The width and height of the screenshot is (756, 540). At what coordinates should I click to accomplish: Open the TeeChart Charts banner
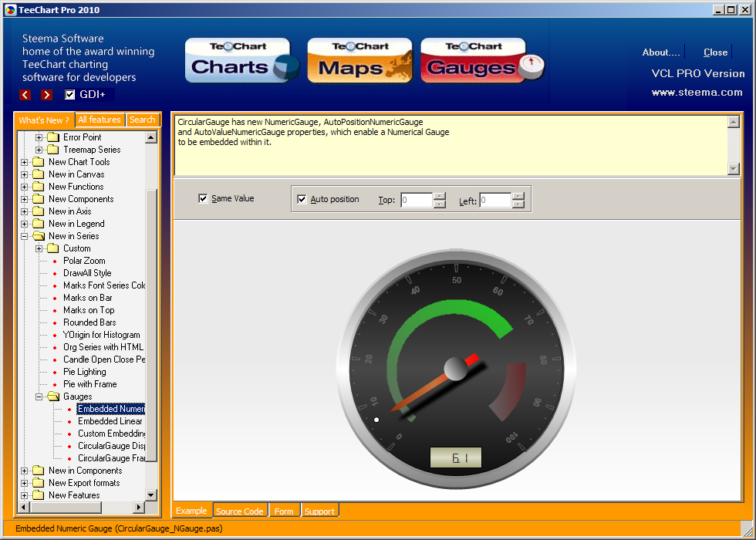(x=242, y=60)
